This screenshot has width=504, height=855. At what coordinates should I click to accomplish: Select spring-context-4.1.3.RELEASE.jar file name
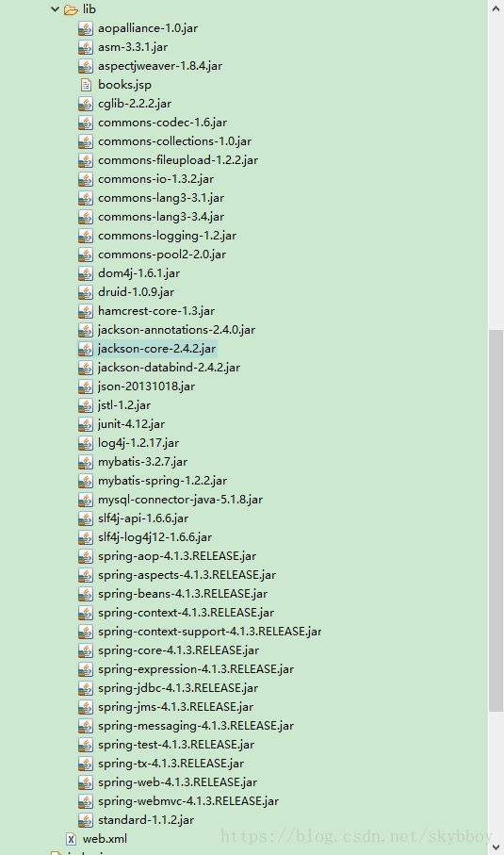click(186, 613)
